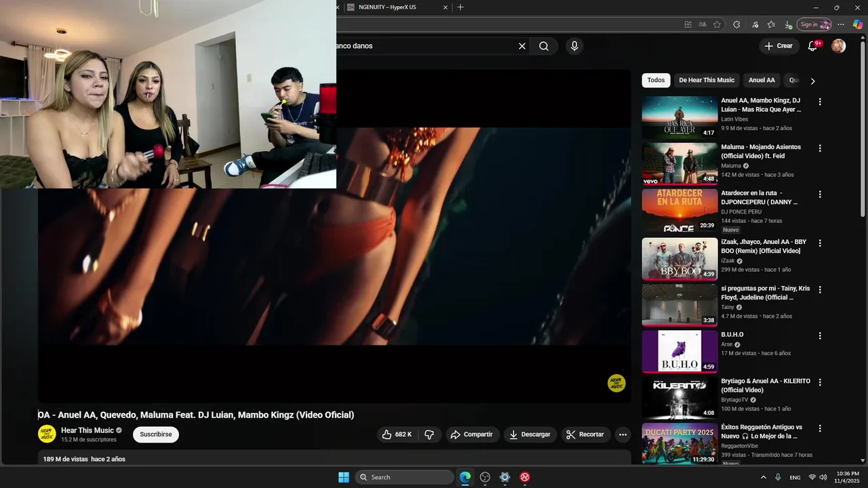Open options for Maluma Mojando Asientos video

coord(820,148)
